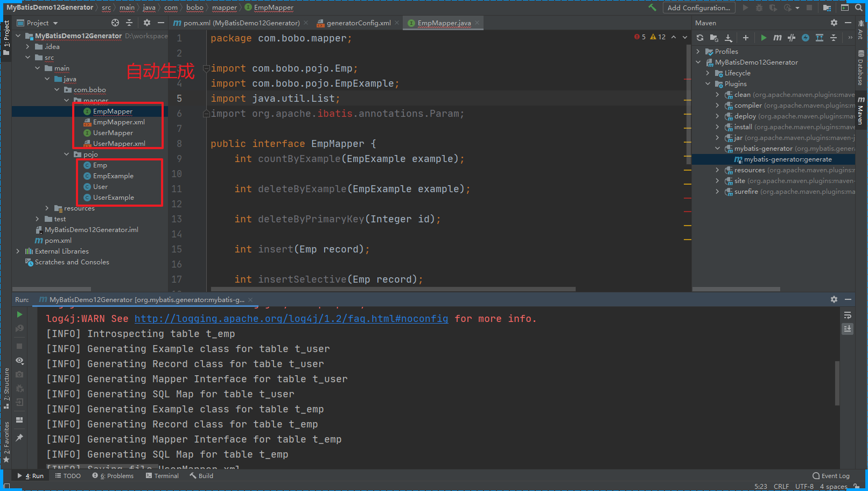Expand the compiler plugin node

pos(718,106)
